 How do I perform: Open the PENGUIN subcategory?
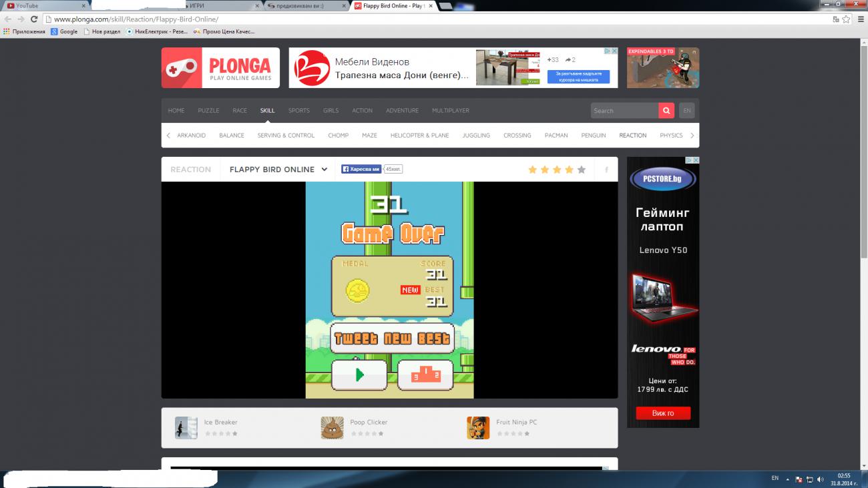click(594, 136)
